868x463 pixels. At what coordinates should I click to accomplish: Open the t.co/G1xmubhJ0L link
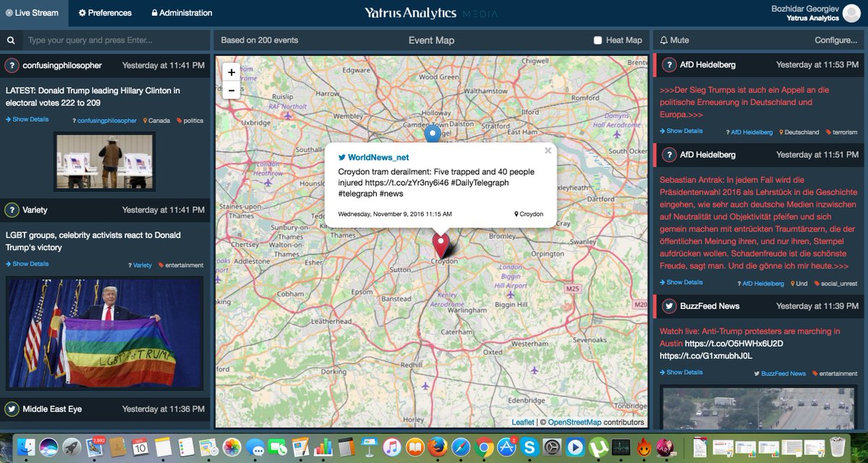click(x=706, y=356)
